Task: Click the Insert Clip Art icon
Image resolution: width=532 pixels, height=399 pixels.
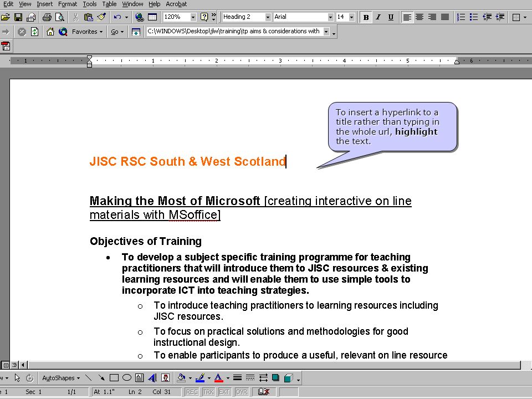Action: click(x=165, y=377)
